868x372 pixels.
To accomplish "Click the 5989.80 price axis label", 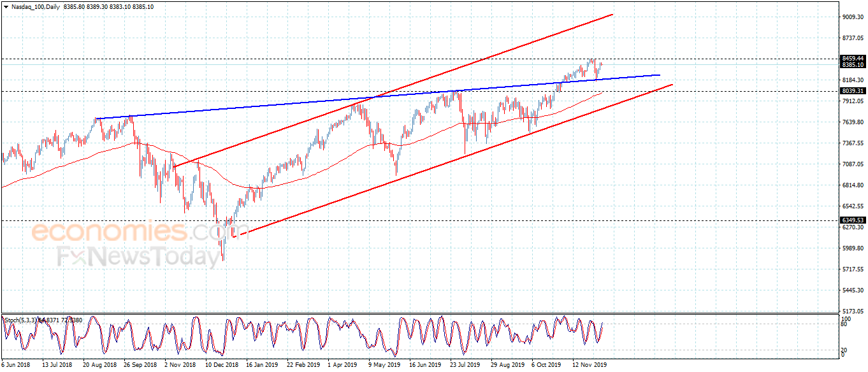I will (x=852, y=248).
